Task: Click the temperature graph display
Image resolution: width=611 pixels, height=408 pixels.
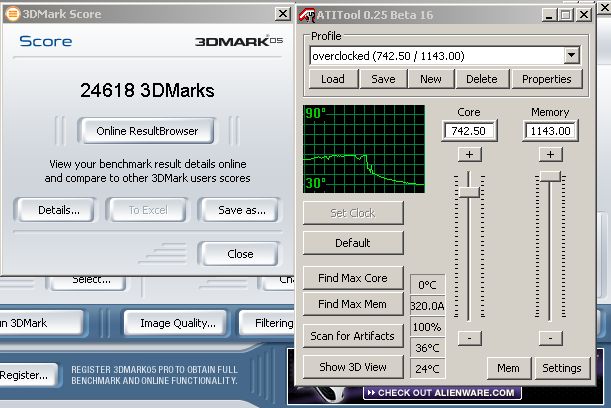Action: pyautogui.click(x=364, y=149)
